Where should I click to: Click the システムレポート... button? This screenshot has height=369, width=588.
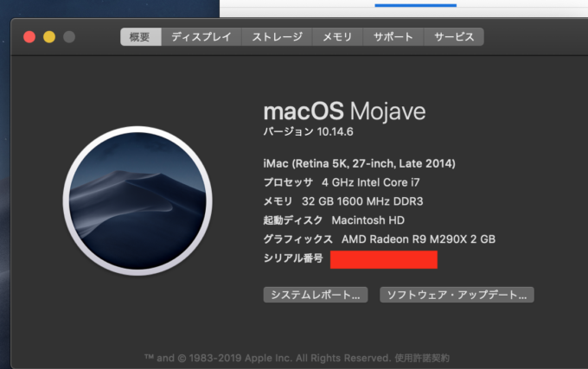point(316,295)
